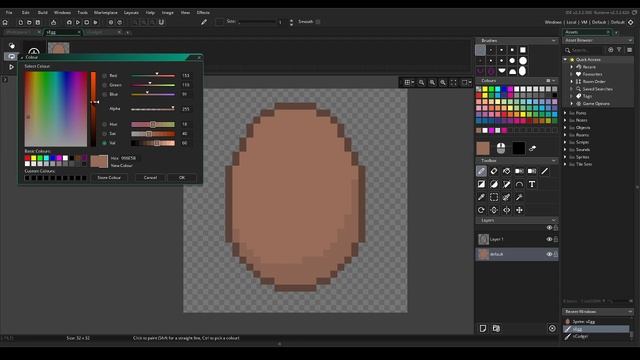The width and height of the screenshot is (640, 360).
Task: Click the target manager icon top right
Action: click(631, 22)
